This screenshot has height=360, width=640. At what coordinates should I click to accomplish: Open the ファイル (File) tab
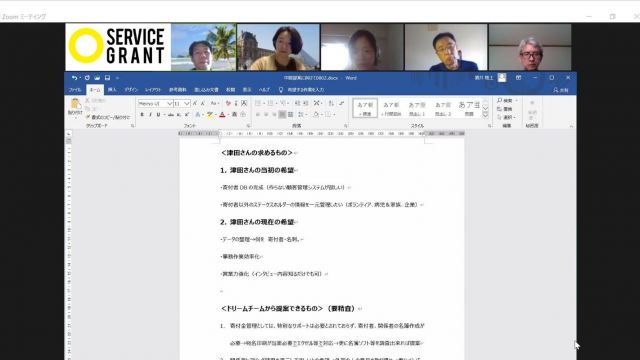[75, 90]
